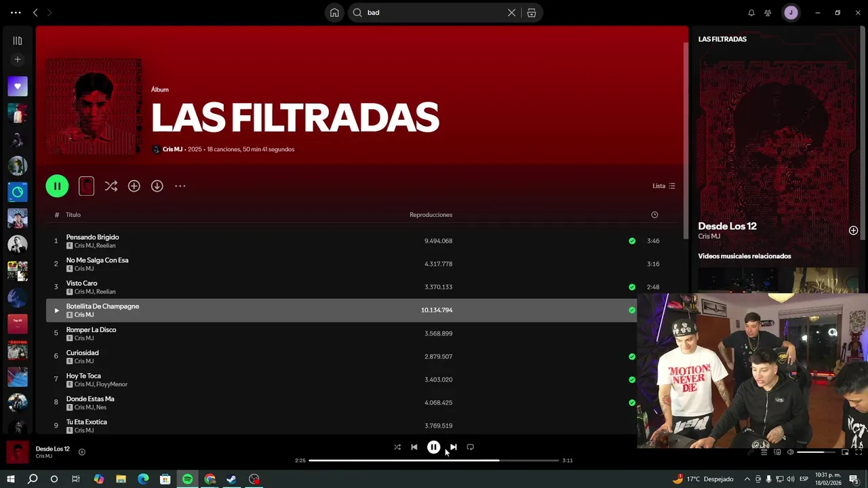Open artist link Cris MJ under album title
The height and width of the screenshot is (488, 868).
click(172, 149)
